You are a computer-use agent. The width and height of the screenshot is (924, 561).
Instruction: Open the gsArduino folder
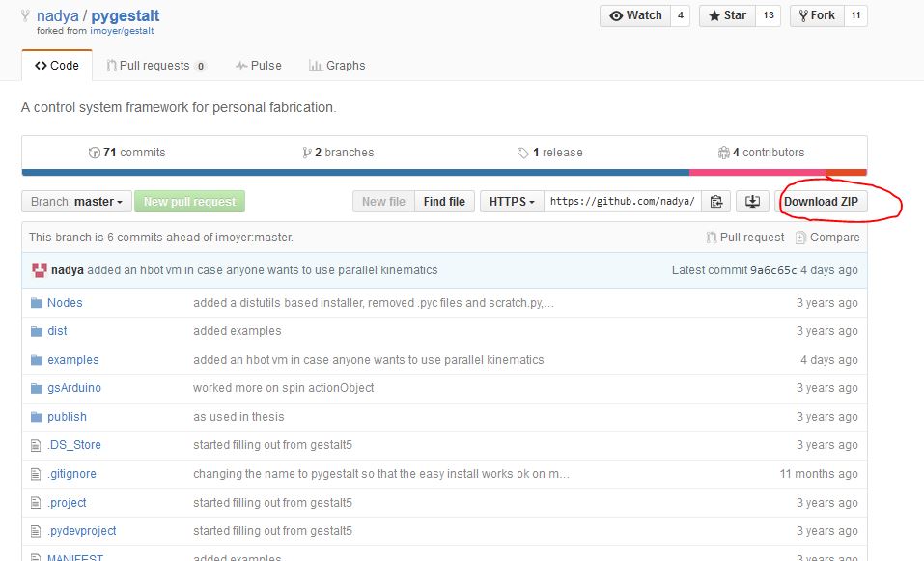tap(74, 388)
